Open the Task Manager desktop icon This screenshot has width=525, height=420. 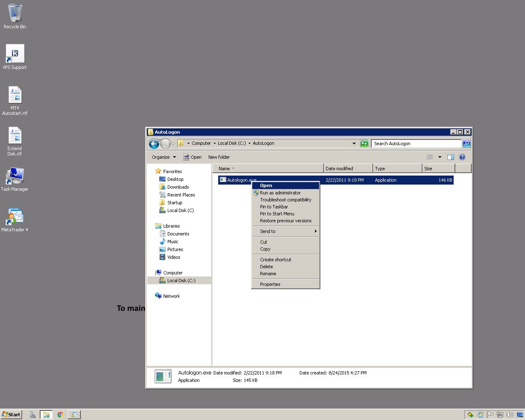coord(15,176)
